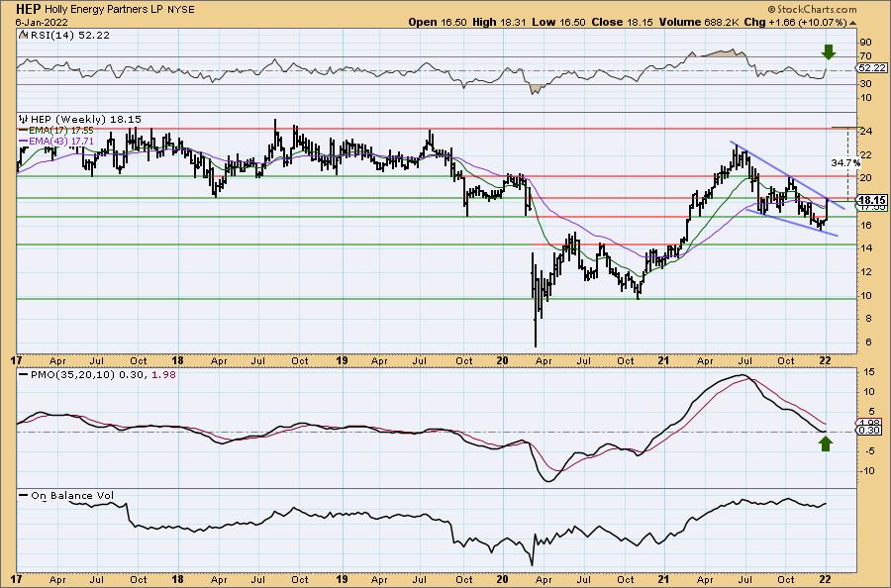This screenshot has height=588, width=891.
Task: Click the 24 level on the price axis
Action: [x=866, y=132]
